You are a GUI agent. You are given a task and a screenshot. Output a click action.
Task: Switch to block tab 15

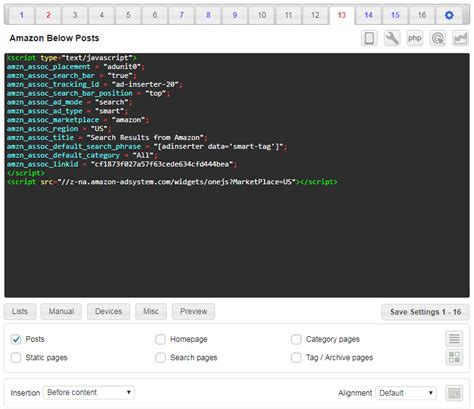(395, 15)
